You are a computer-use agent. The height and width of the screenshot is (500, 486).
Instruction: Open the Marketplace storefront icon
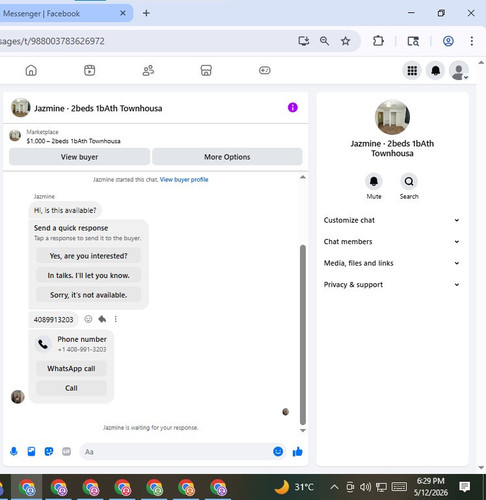coord(206,70)
